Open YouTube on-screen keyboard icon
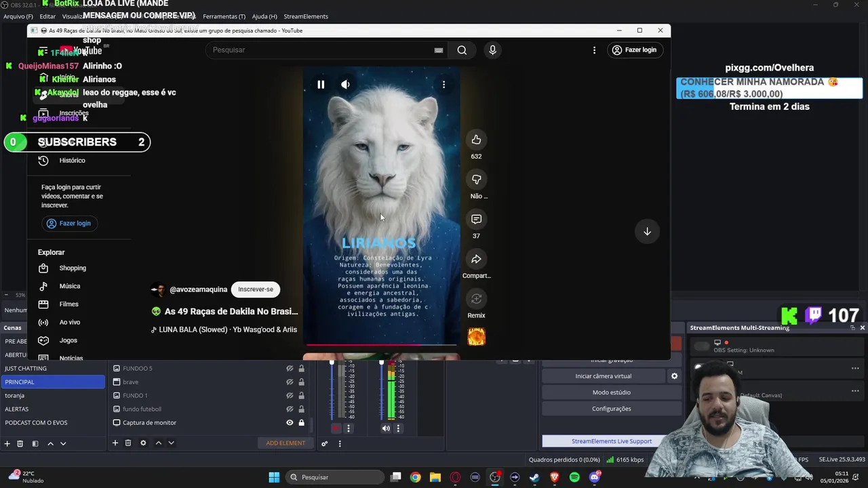 (x=439, y=50)
